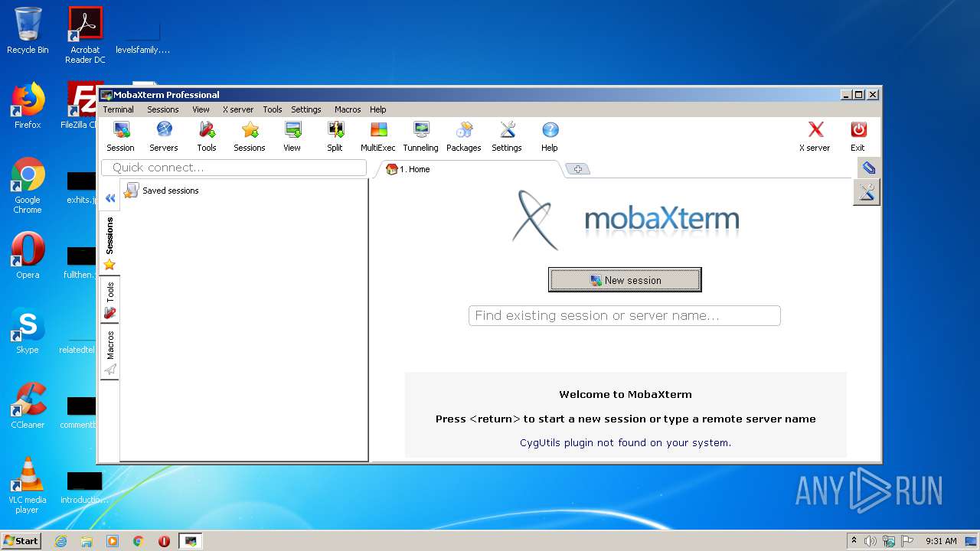Click the settings tools icon below paperclip

867,192
